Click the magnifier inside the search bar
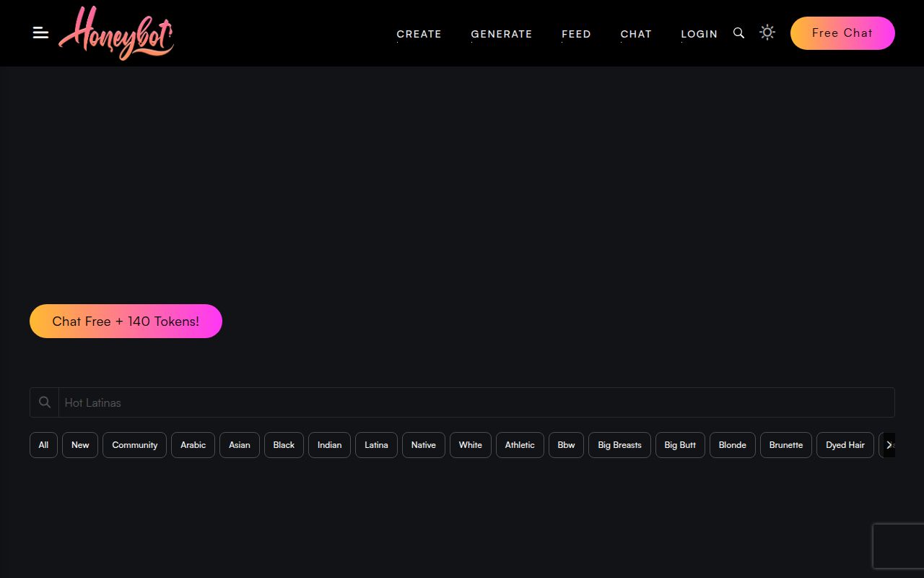 tap(44, 402)
